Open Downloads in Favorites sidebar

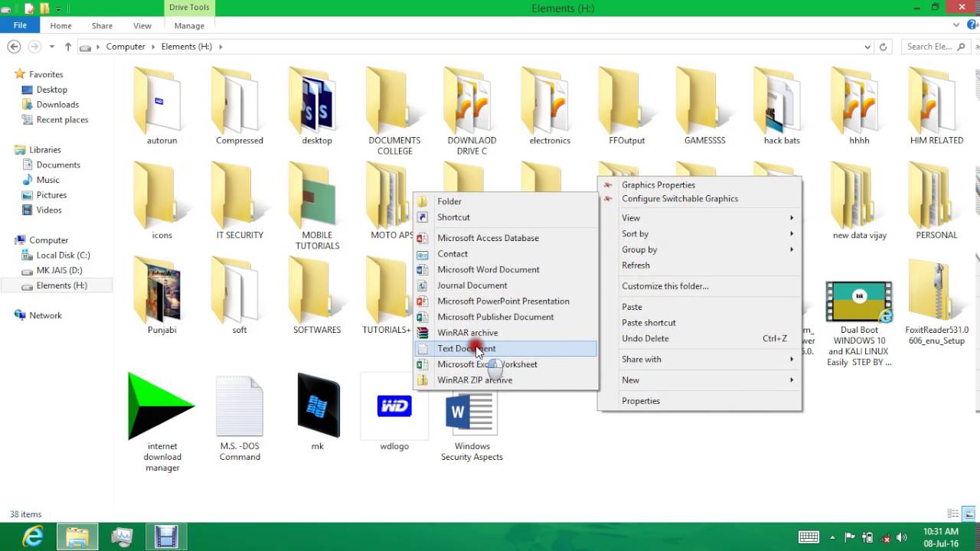point(57,105)
